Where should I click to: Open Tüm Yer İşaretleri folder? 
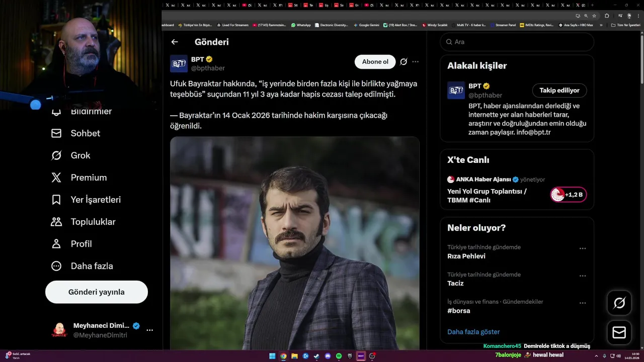point(625,25)
